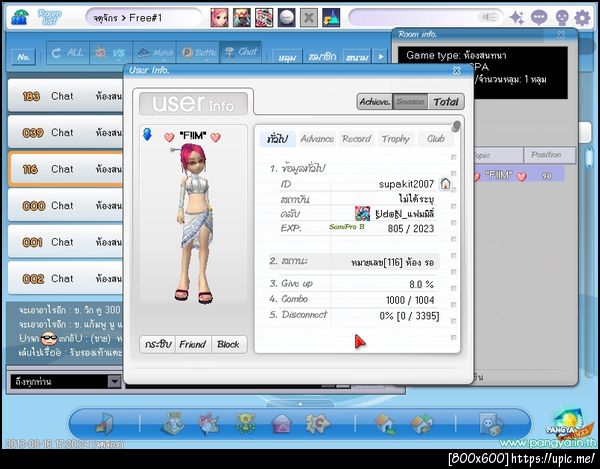Open the settings gear icon
Image resolution: width=600 pixels, height=469 pixels.
[x=582, y=18]
